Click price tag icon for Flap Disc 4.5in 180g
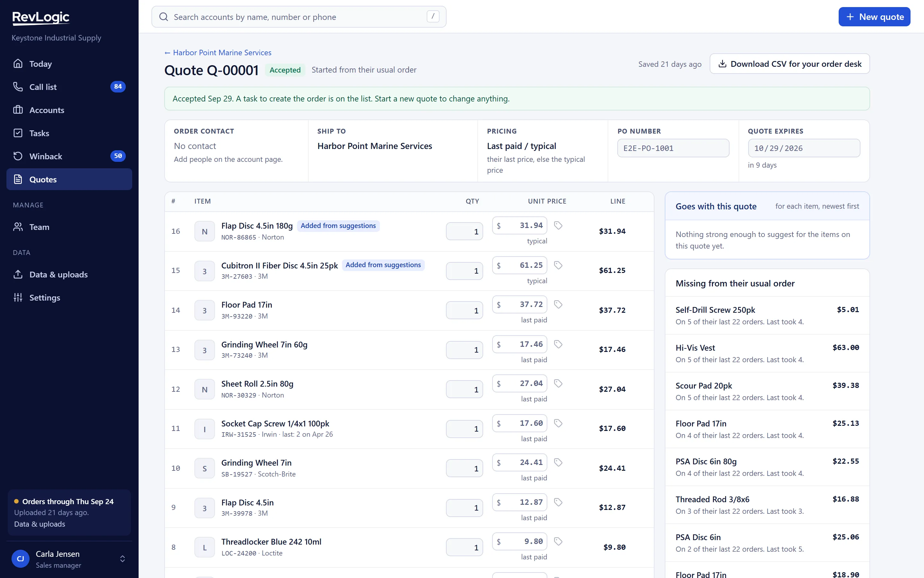Image resolution: width=924 pixels, height=578 pixels. [558, 225]
